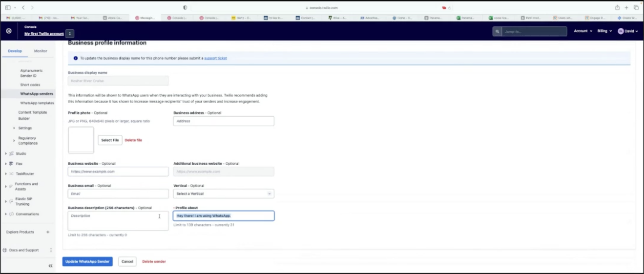Screen dimensions: 644x274
Task: Switch to the Develop tab
Action: click(15, 51)
